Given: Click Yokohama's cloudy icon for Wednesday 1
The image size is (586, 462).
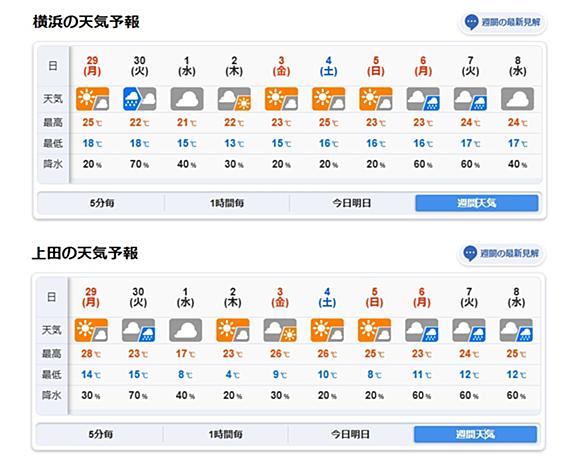Looking at the screenshot, I should tap(187, 99).
